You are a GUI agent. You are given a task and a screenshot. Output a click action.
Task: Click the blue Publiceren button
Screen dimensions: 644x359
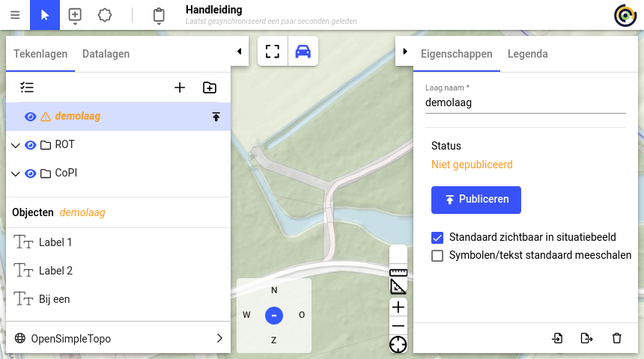coord(476,200)
